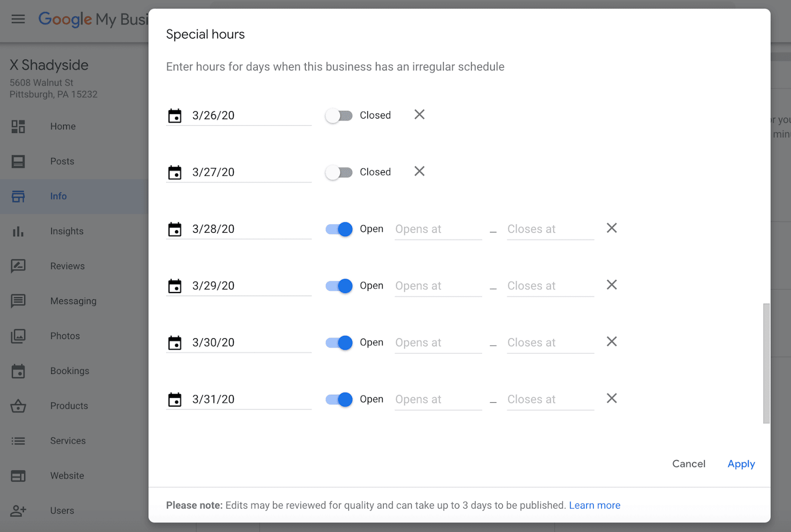Image resolution: width=791 pixels, height=532 pixels.
Task: Go to Insights in the sidebar
Action: 67,231
